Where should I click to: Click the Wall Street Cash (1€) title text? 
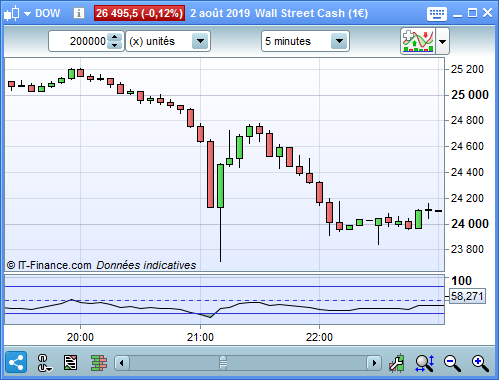click(311, 13)
